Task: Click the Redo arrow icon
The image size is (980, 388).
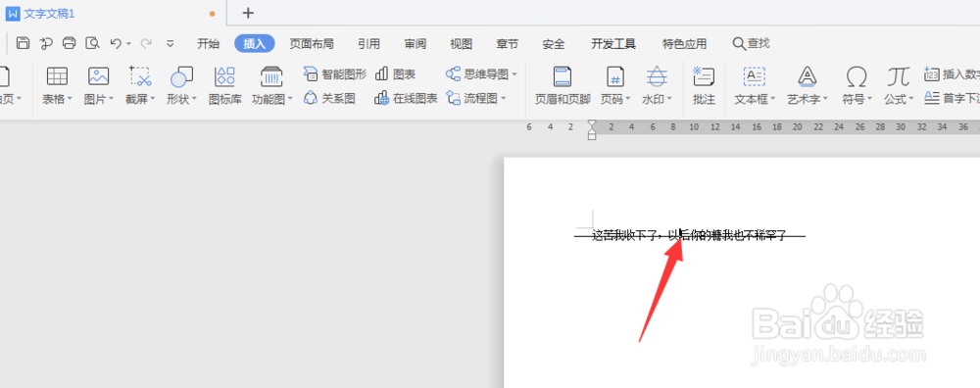Action: click(x=146, y=43)
